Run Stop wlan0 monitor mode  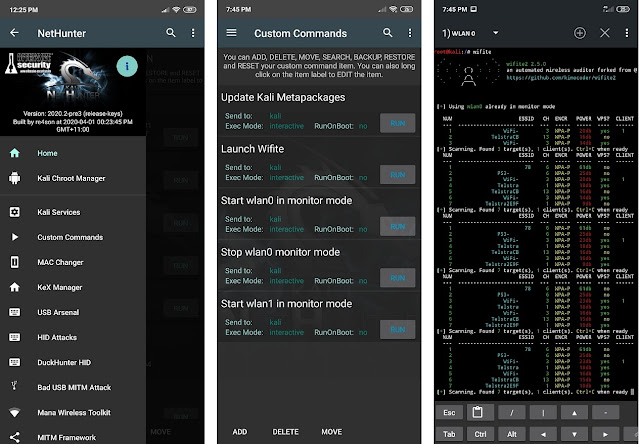[x=398, y=278]
